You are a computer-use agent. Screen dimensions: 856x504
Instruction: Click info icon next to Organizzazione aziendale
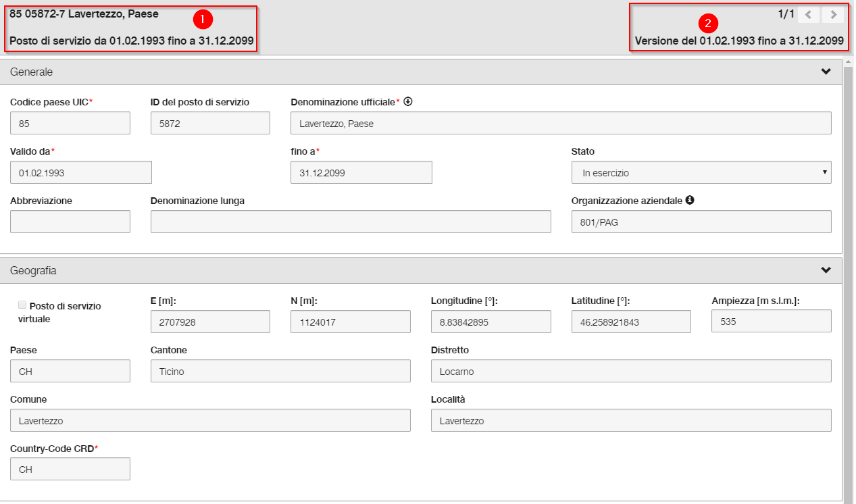coord(690,201)
